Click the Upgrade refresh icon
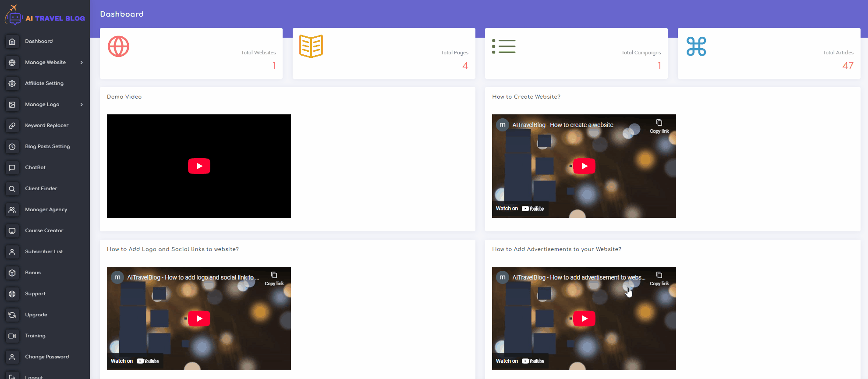This screenshot has height=379, width=868. [12, 315]
